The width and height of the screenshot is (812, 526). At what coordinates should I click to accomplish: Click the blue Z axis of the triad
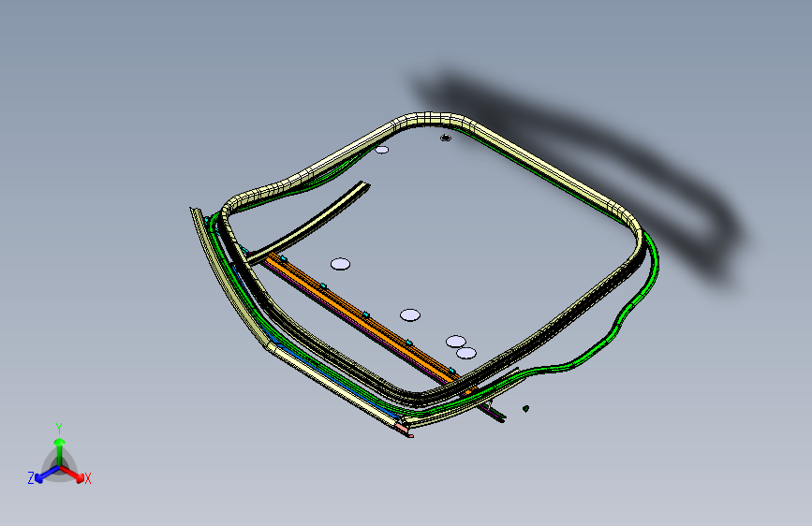pos(47,475)
